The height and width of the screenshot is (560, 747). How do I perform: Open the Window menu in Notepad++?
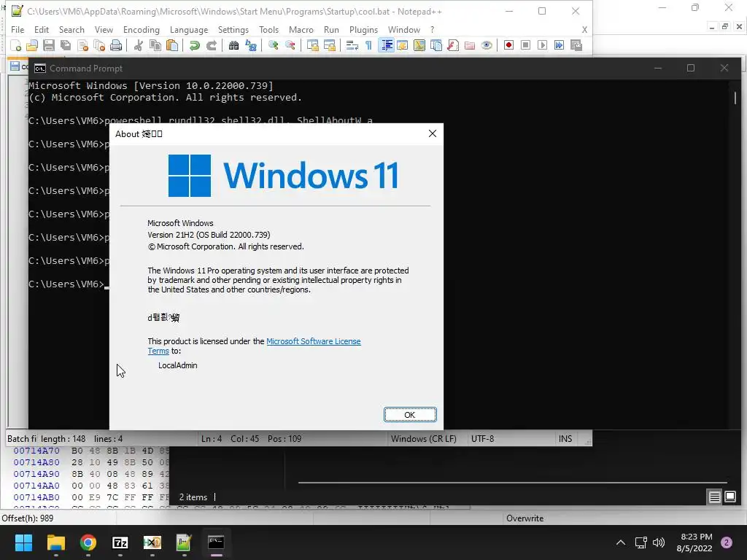pyautogui.click(x=404, y=29)
